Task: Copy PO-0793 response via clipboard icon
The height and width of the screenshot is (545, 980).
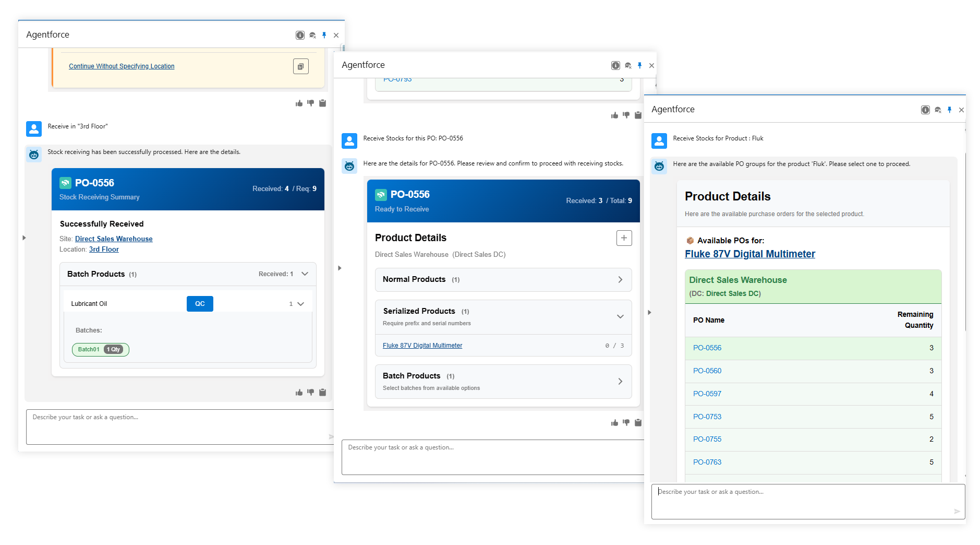Action: [638, 115]
